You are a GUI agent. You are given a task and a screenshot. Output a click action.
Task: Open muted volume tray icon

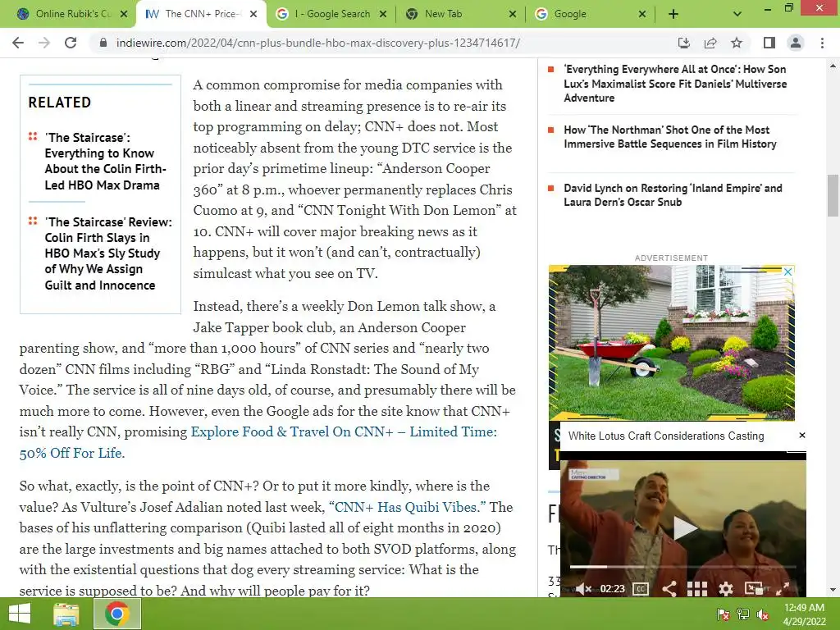(x=762, y=614)
